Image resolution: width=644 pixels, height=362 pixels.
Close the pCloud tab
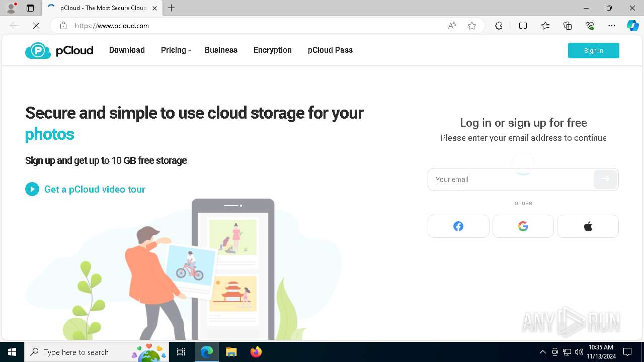click(154, 8)
